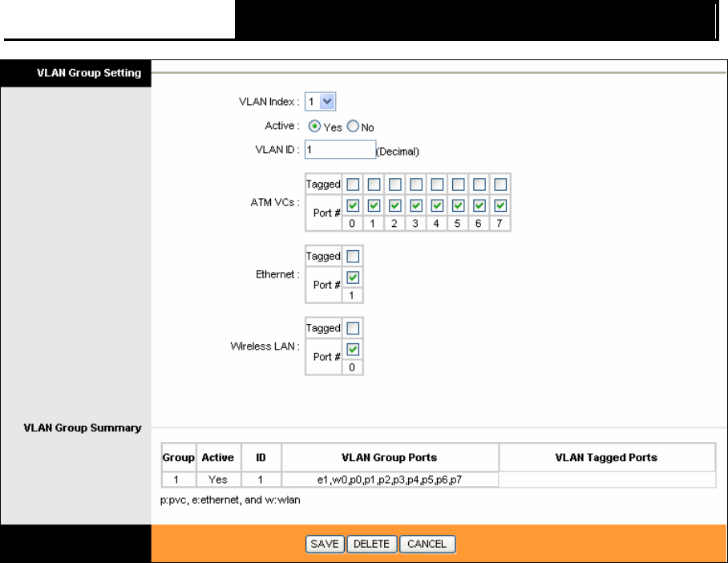Click the 'p:pvc, e:ethernet, and w:wlan' legend text
The image size is (728, 563).
click(x=230, y=500)
